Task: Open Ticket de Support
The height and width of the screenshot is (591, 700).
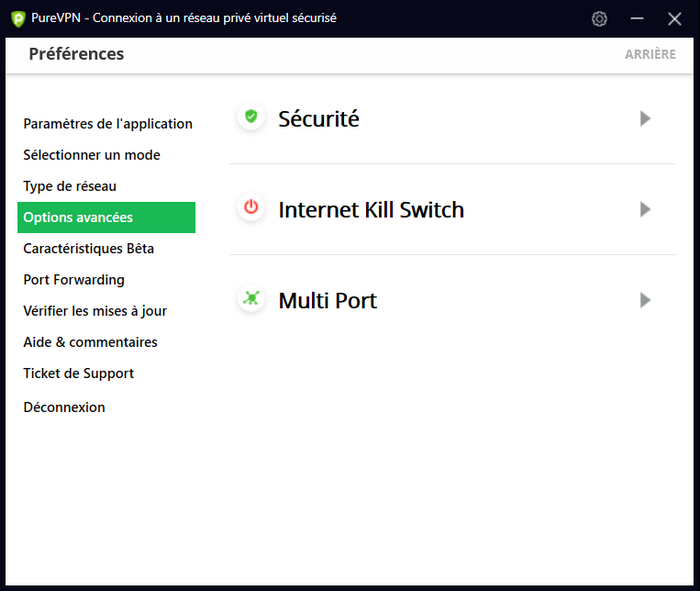Action: 79,374
